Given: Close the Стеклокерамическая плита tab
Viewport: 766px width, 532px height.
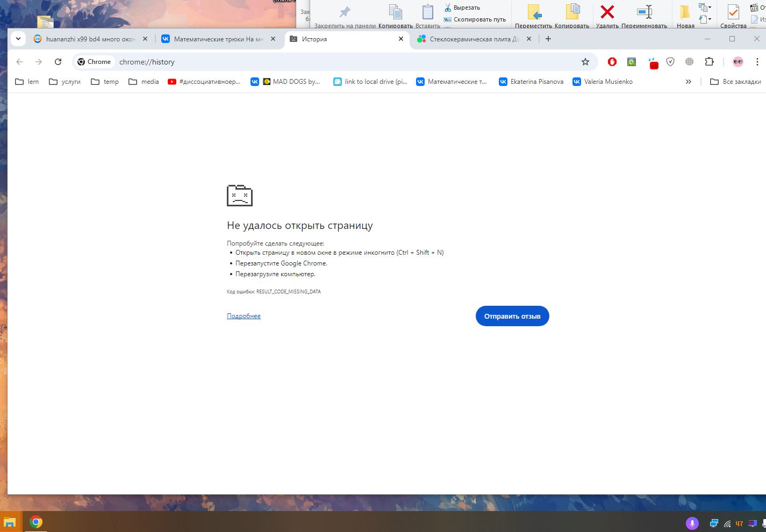Looking at the screenshot, I should point(529,39).
